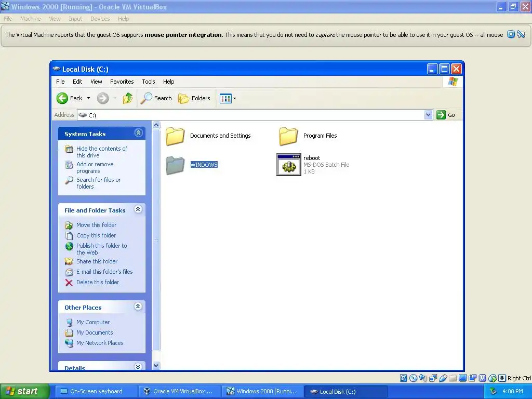
Task: Switch to Oracle VM VirtualBox taskbar button
Action: coord(179,392)
